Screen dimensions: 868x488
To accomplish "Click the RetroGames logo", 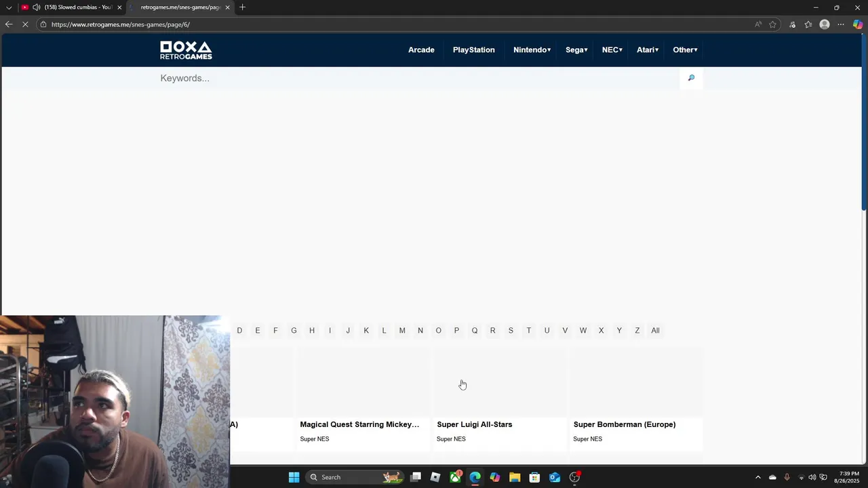I will click(x=186, y=50).
